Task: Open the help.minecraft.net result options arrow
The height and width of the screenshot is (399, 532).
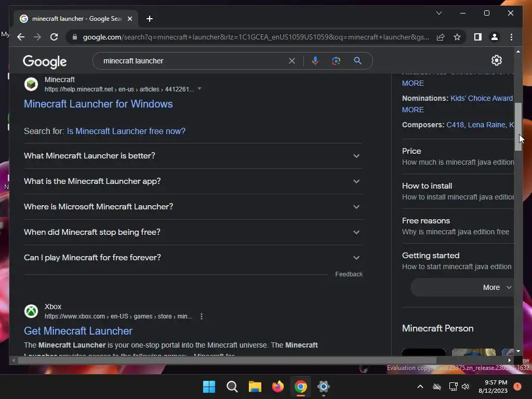Action: 199,89
